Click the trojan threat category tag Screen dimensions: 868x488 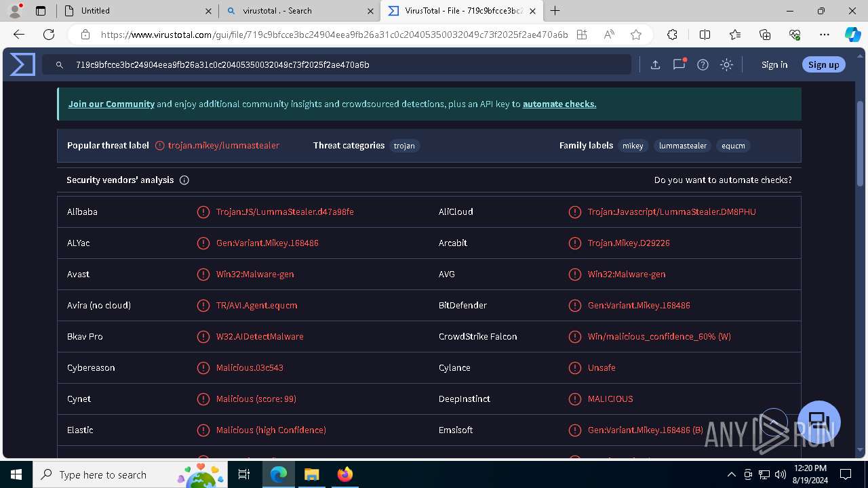pyautogui.click(x=404, y=146)
